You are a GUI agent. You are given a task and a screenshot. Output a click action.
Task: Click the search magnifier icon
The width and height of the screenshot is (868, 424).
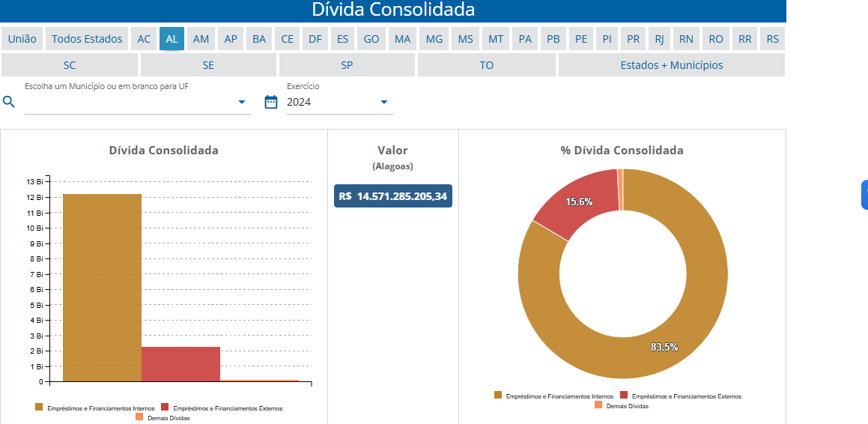click(9, 102)
